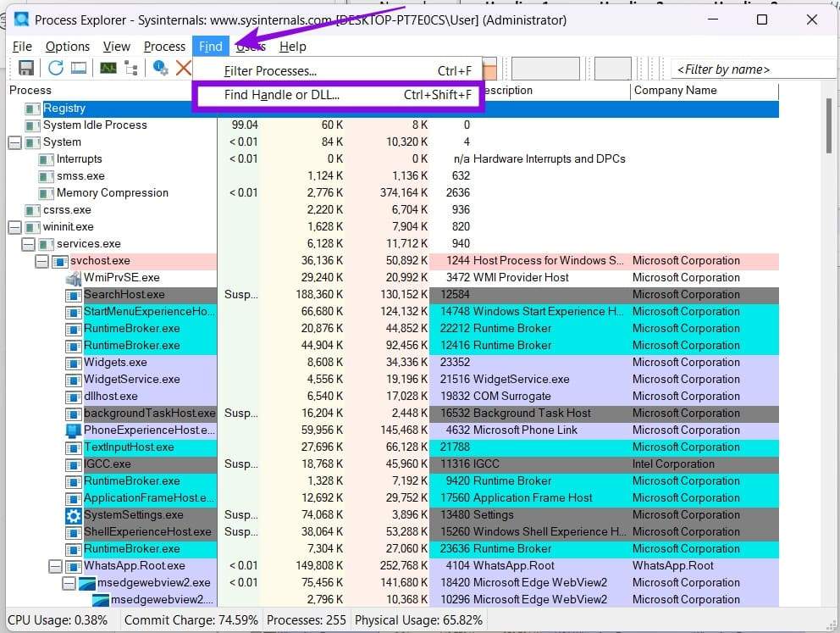Click the Filter by name field

point(752,69)
